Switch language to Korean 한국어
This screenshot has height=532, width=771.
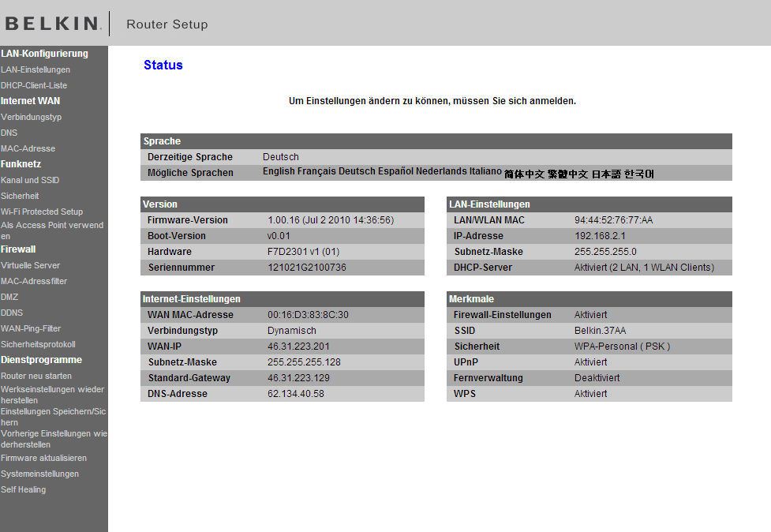click(639, 174)
